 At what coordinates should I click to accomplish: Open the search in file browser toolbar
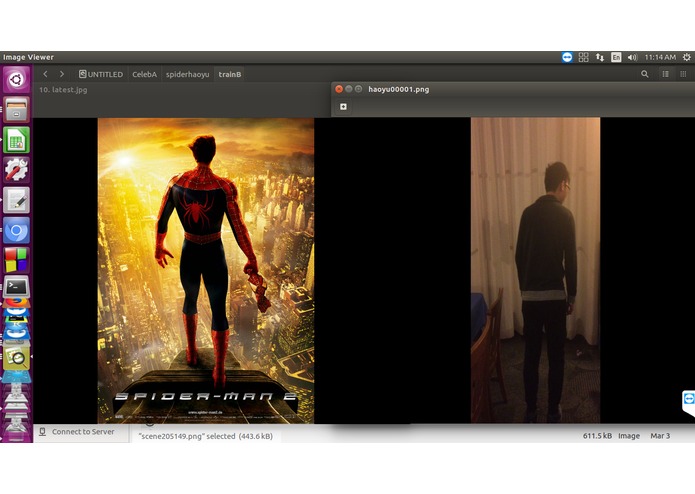(645, 74)
